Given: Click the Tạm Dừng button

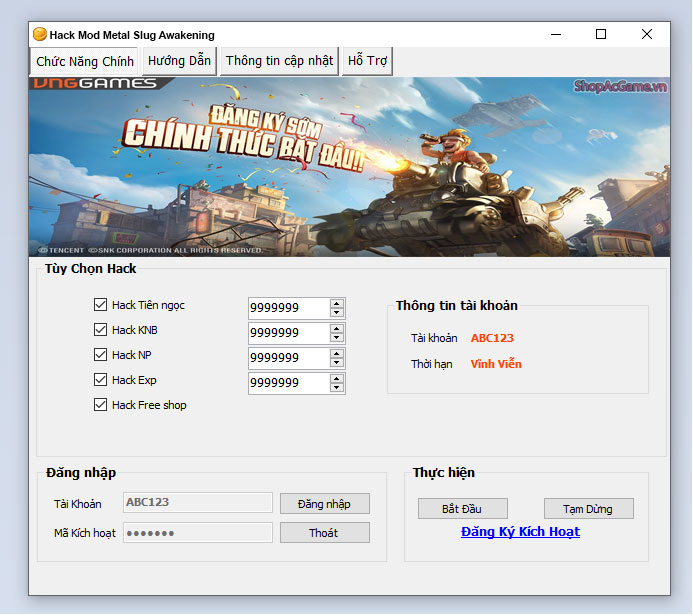Looking at the screenshot, I should (x=587, y=509).
